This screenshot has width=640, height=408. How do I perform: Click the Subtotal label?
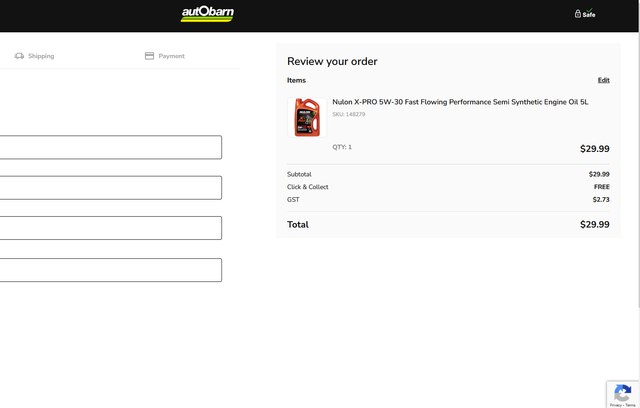(x=299, y=174)
